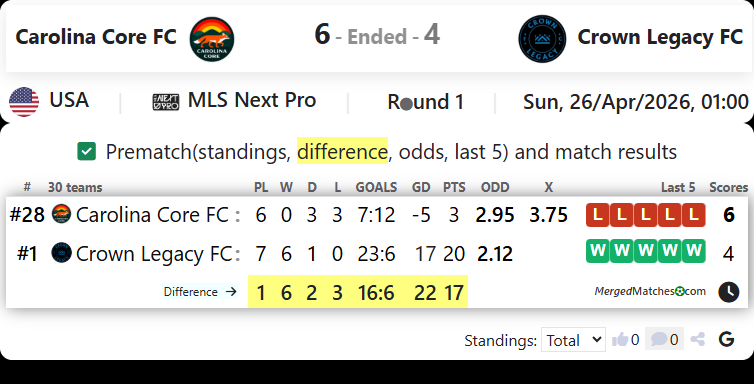754x384 pixels.
Task: Open the MLS Next Pro league link
Action: tap(251, 100)
